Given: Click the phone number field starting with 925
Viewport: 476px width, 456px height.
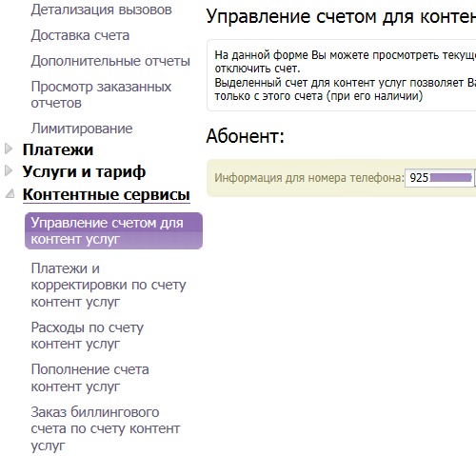Looking at the screenshot, I should 440,178.
